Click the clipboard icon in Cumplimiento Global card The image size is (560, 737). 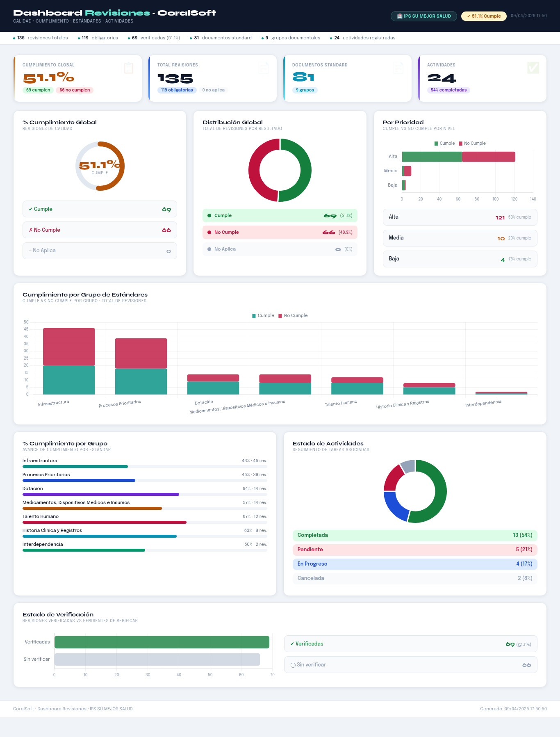129,68
